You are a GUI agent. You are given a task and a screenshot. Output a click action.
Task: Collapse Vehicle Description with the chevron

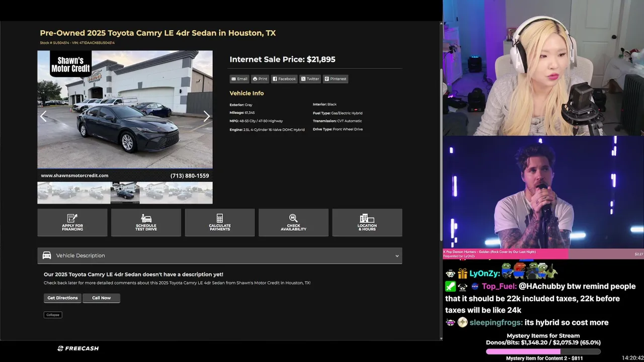coord(397,256)
